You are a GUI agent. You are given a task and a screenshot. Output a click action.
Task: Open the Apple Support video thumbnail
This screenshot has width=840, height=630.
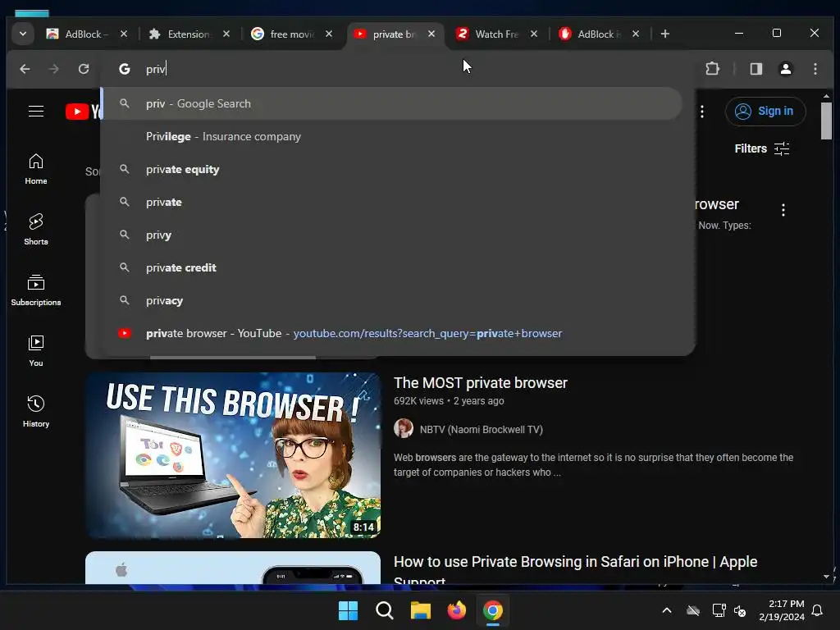233,568
